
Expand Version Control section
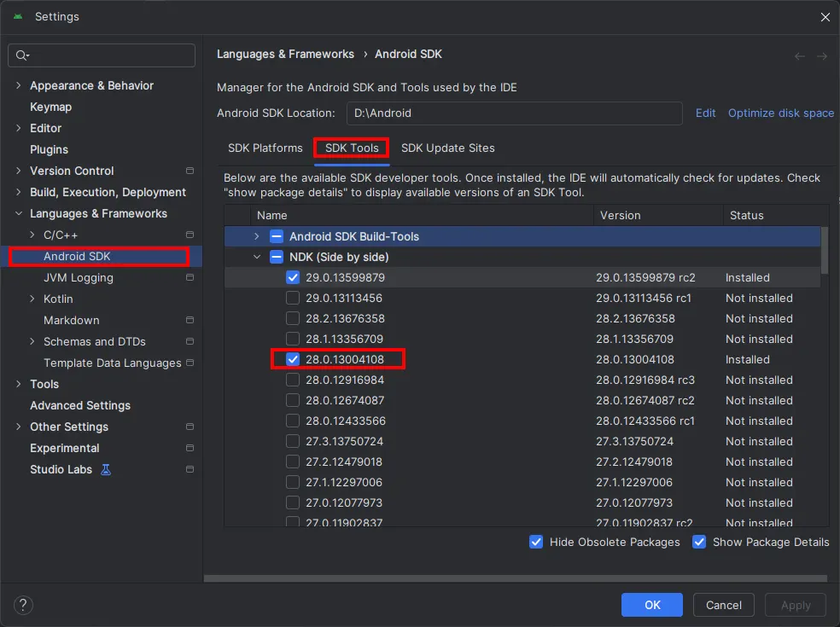[x=19, y=171]
